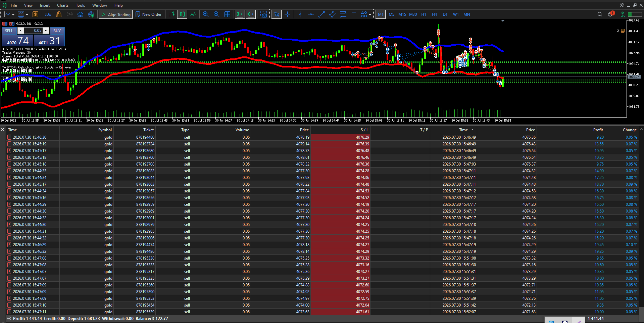The width and height of the screenshot is (644, 323).
Task: Open the Tools menu
Action: [80, 5]
